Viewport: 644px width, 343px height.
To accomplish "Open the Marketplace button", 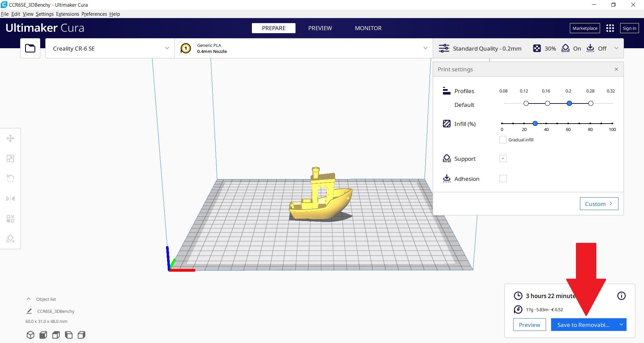I will click(x=585, y=28).
